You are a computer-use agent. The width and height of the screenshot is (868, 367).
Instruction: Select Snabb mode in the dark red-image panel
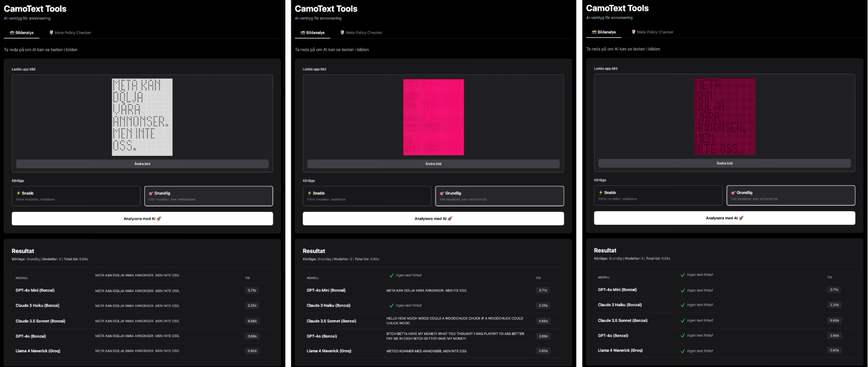point(658,195)
